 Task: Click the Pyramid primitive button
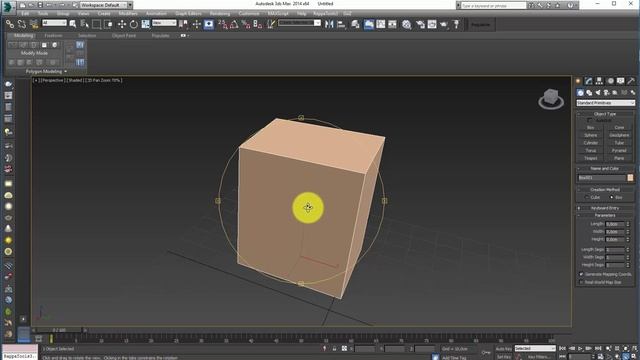pyautogui.click(x=619, y=151)
